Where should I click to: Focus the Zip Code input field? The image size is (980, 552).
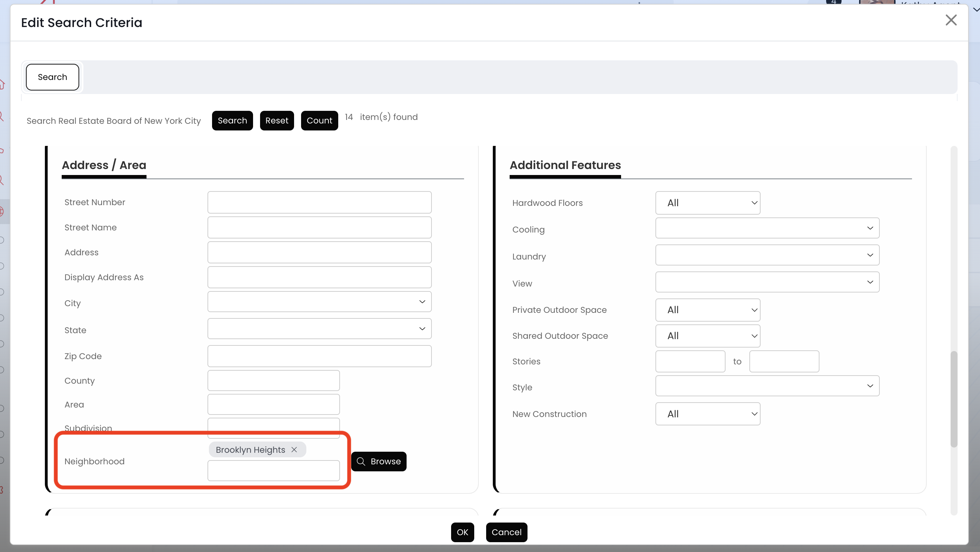(x=319, y=356)
